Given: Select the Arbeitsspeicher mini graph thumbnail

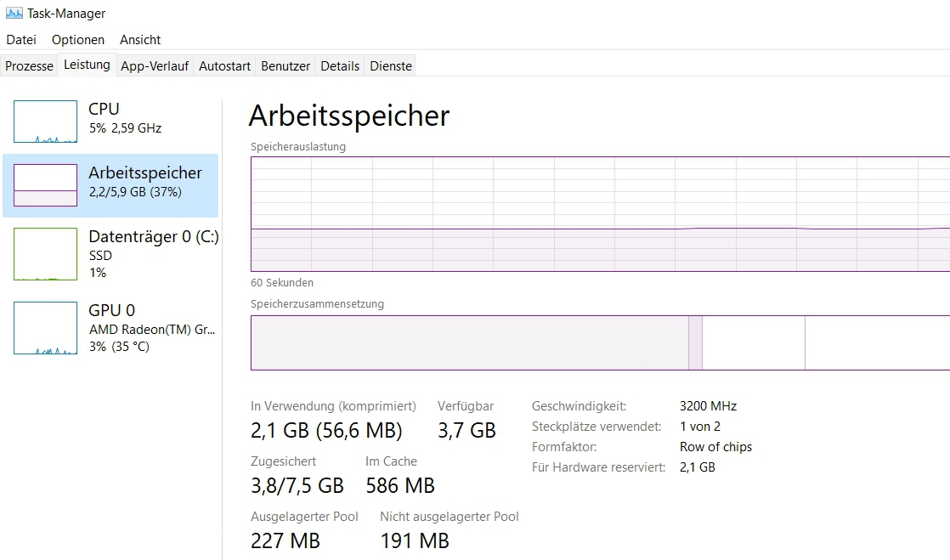Looking at the screenshot, I should [x=45, y=185].
